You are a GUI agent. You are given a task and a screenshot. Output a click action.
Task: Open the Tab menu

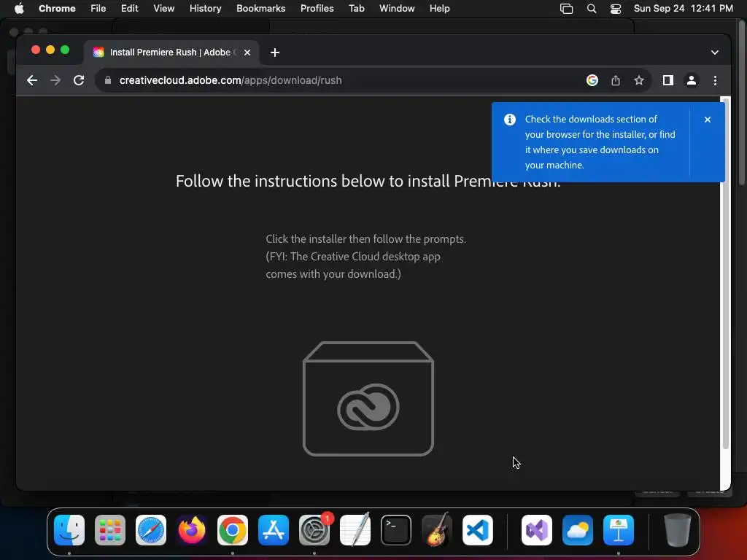click(x=356, y=9)
